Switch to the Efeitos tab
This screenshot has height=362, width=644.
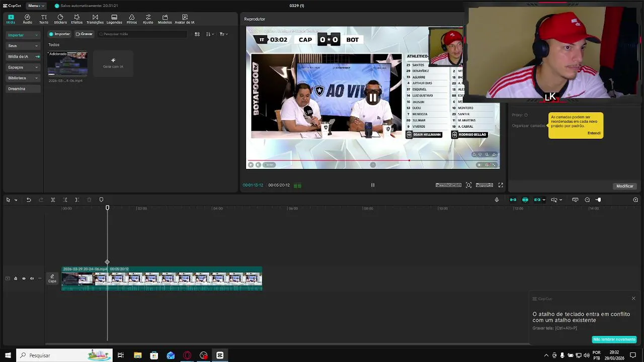click(76, 19)
